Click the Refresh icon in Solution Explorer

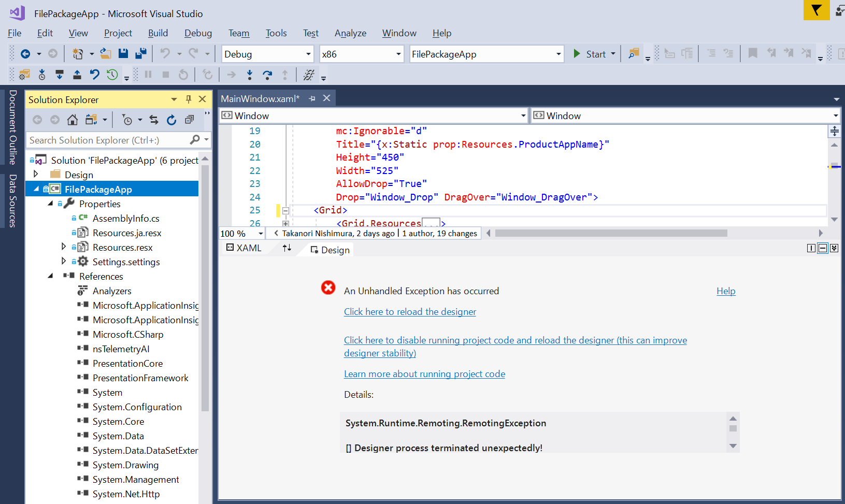click(x=171, y=119)
